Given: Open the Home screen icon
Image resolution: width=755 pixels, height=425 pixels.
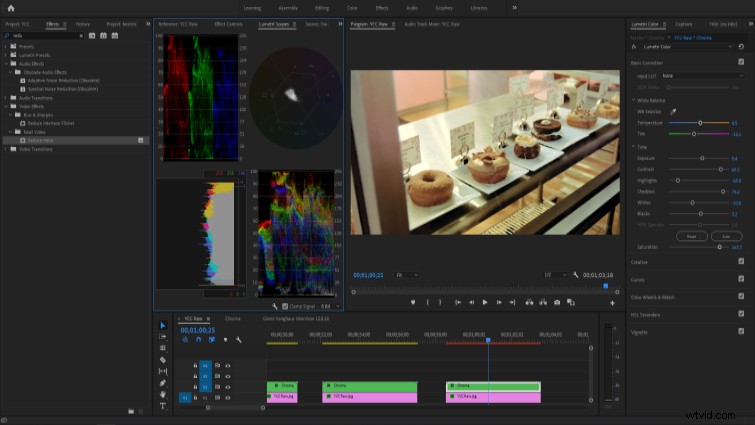Looking at the screenshot, I should (11, 8).
